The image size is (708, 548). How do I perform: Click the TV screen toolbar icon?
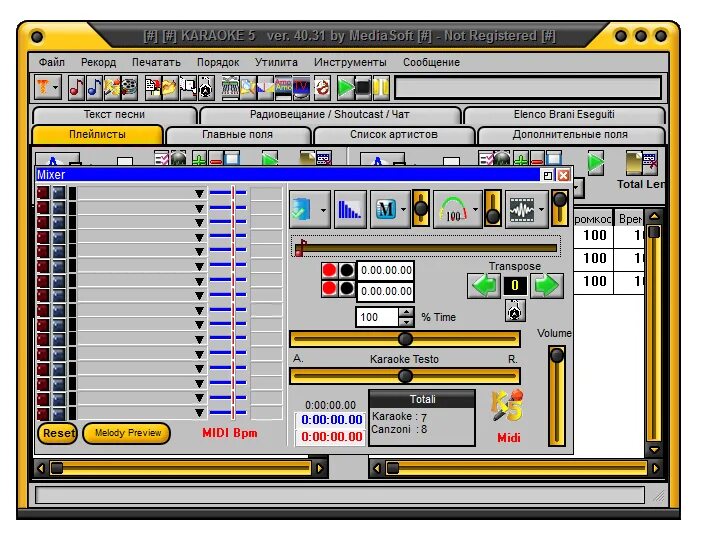click(301, 88)
